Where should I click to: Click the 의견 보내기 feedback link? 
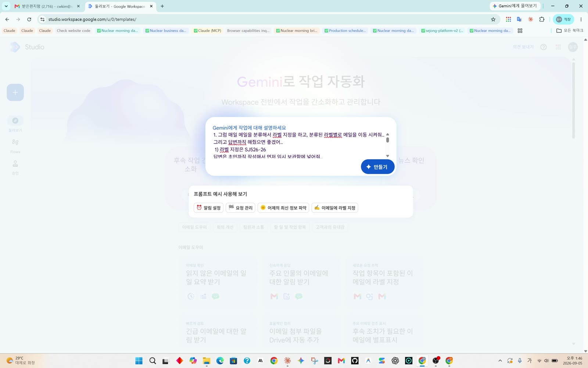point(523,47)
